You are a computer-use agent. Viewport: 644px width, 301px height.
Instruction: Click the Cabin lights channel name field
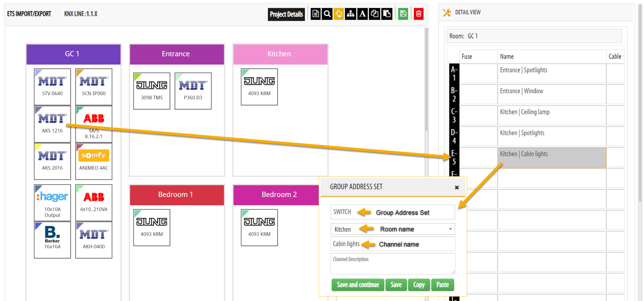point(392,244)
